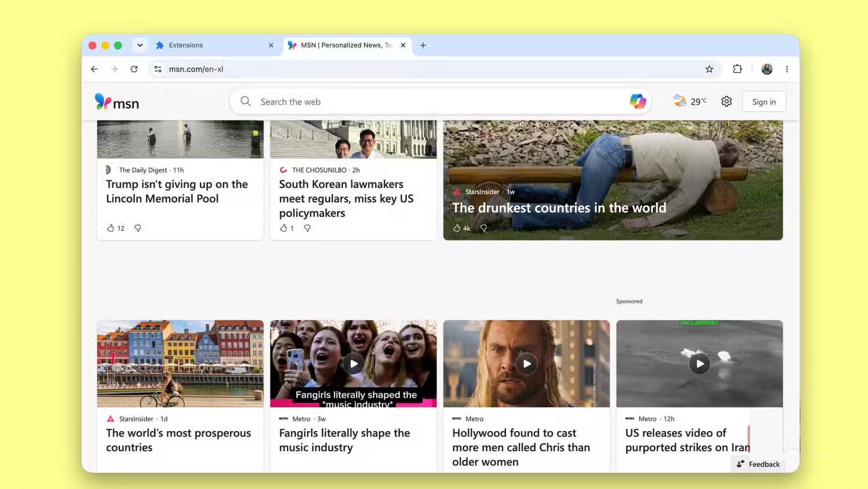Open 'US releases video of purported strikes'
This screenshot has height=489, width=868.
pos(687,440)
